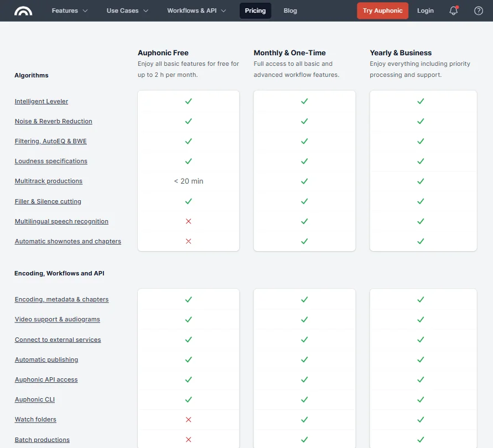This screenshot has width=493, height=448.
Task: Open Multitrack productions link
Action: (49, 181)
